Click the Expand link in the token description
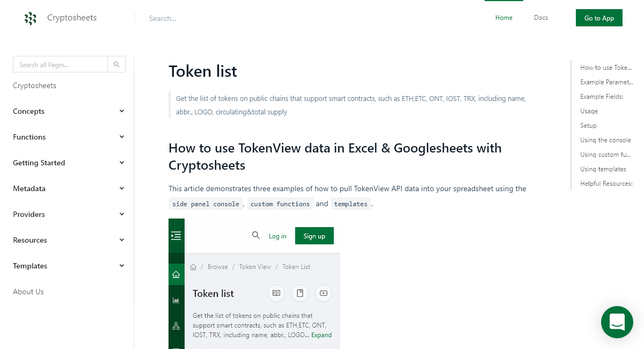The height and width of the screenshot is (349, 644). pos(321,335)
